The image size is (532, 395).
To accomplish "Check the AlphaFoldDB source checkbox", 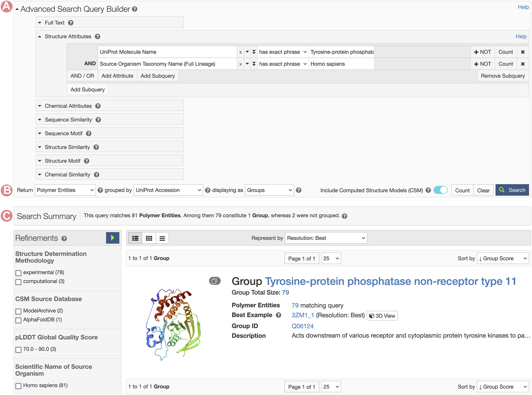I will (x=19, y=320).
